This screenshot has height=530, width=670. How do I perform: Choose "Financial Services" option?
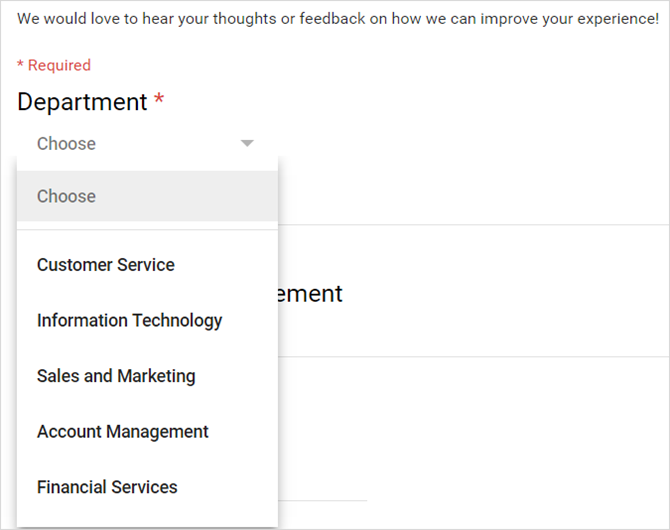tap(107, 487)
